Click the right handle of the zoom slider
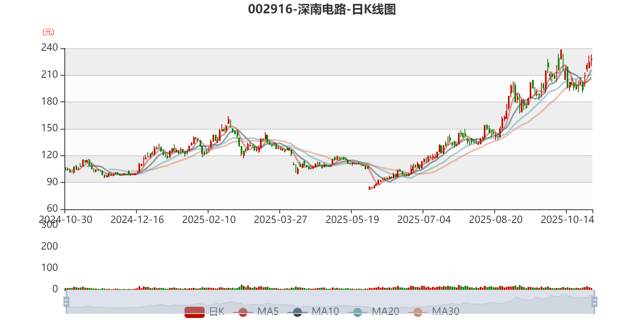Screen dimensions: 644x322 tap(594, 302)
